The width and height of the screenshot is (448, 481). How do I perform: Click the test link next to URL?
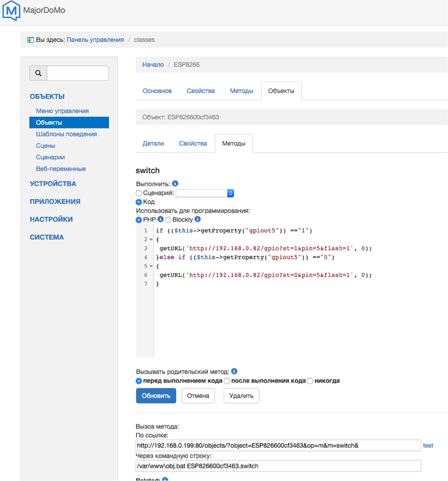click(x=428, y=446)
